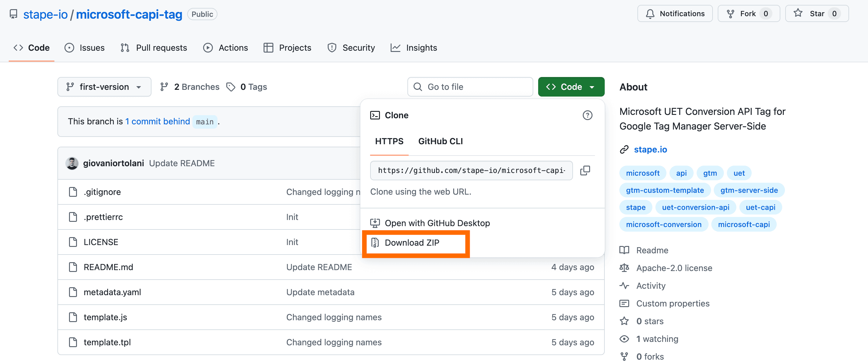This screenshot has width=868, height=363.
Task: Select the GitHub CLI clone tab
Action: click(x=440, y=141)
